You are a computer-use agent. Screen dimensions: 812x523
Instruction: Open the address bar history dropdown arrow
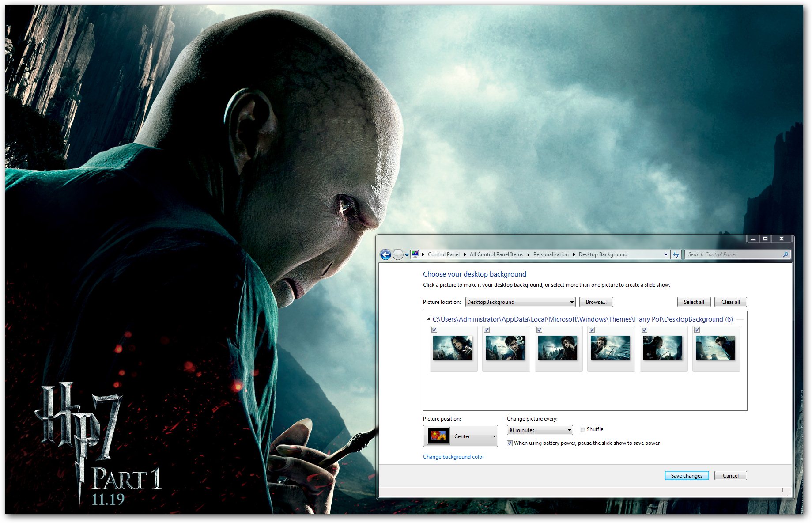tap(666, 254)
